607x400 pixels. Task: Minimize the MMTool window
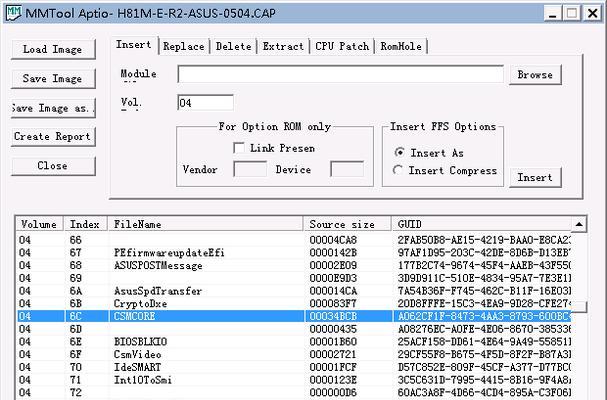tap(552, 14)
